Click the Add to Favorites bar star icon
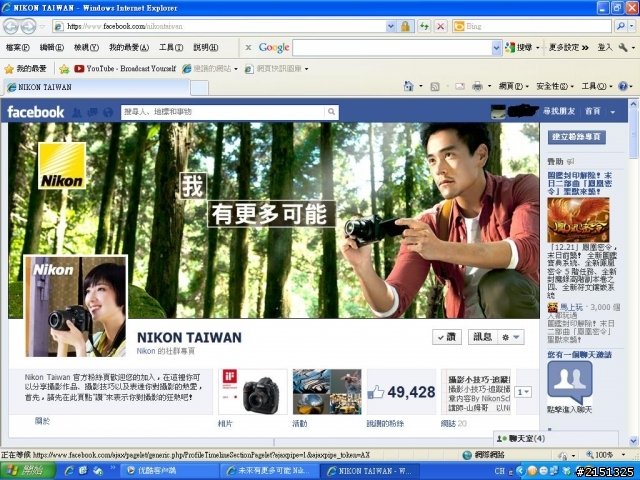This screenshot has width=640, height=480. pos(64,69)
